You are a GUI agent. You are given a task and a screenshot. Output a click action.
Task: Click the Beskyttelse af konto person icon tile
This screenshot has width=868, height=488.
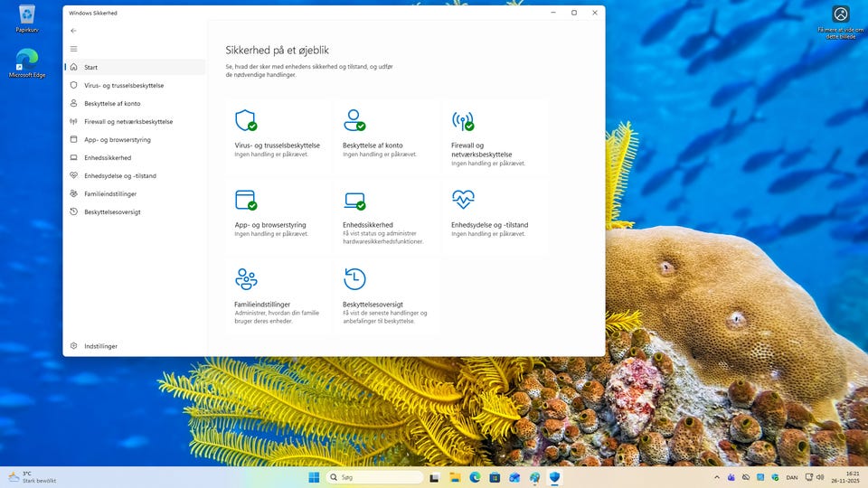pyautogui.click(x=354, y=121)
